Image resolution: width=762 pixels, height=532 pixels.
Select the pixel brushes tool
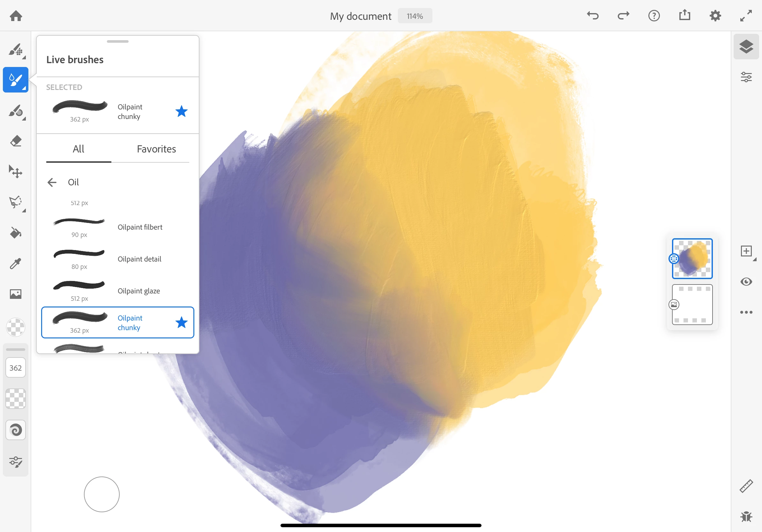click(x=16, y=49)
